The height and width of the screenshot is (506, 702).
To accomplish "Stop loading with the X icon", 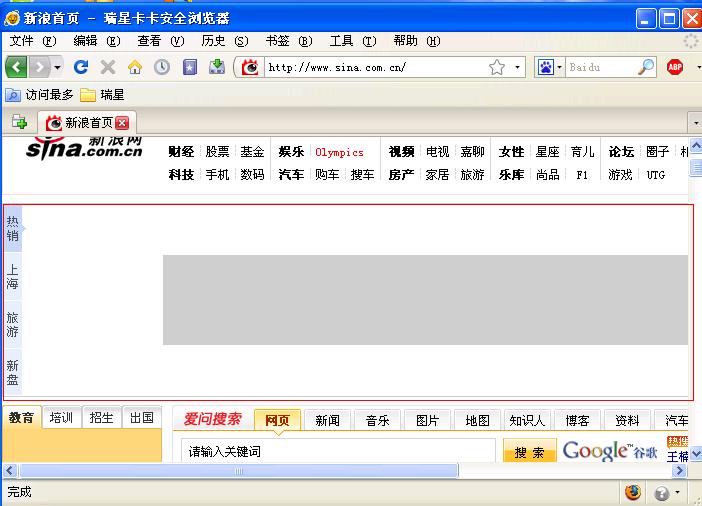I will coord(108,67).
